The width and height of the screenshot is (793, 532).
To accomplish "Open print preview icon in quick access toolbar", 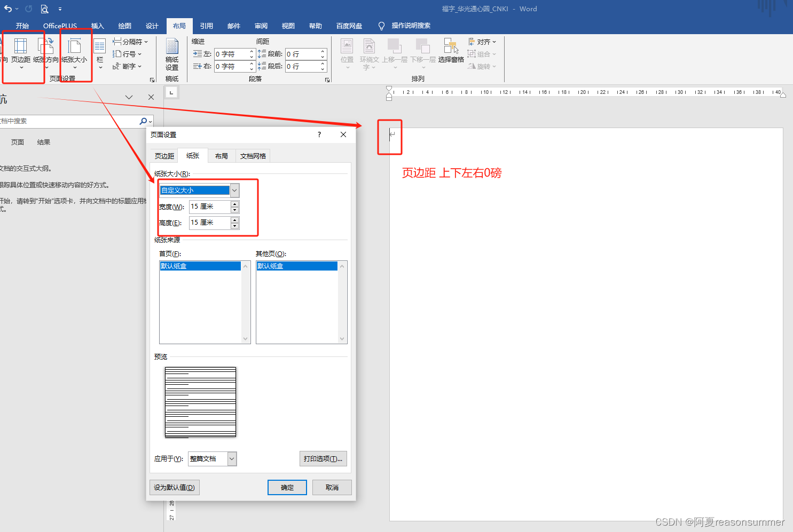I will tap(44, 9).
